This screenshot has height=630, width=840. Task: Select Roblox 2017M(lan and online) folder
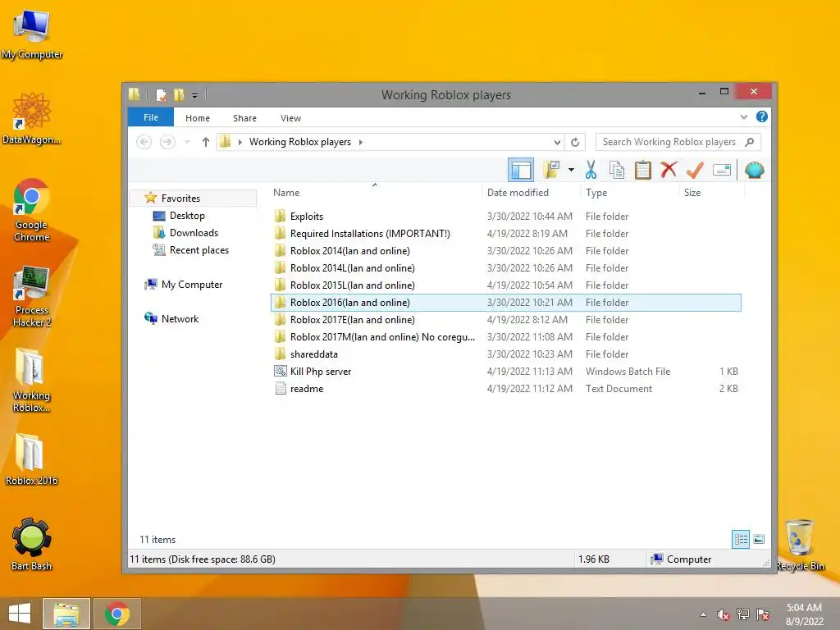(505, 337)
